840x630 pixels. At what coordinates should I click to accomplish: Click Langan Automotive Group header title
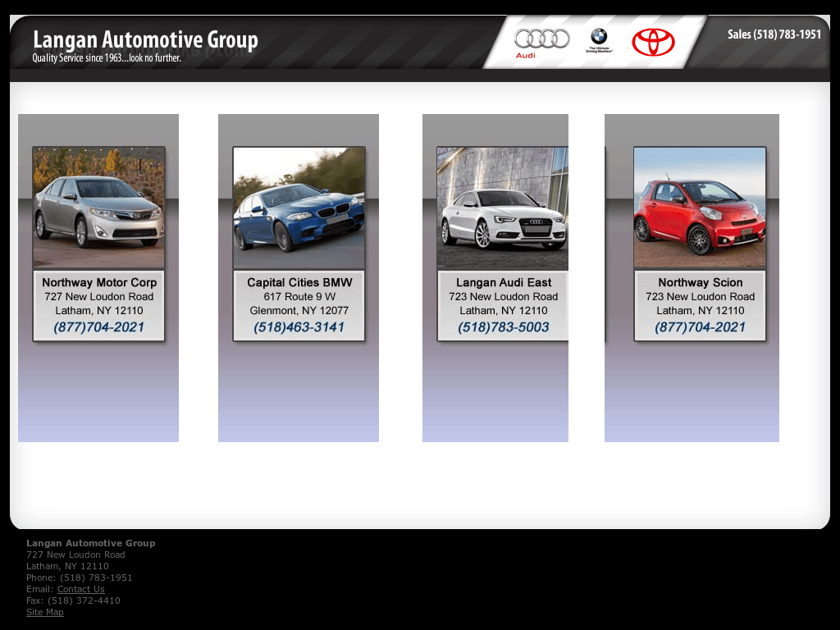point(145,39)
